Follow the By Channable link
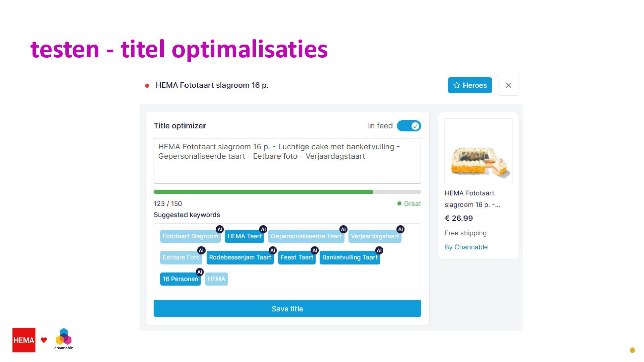The height and width of the screenshot is (362, 644). coord(466,247)
